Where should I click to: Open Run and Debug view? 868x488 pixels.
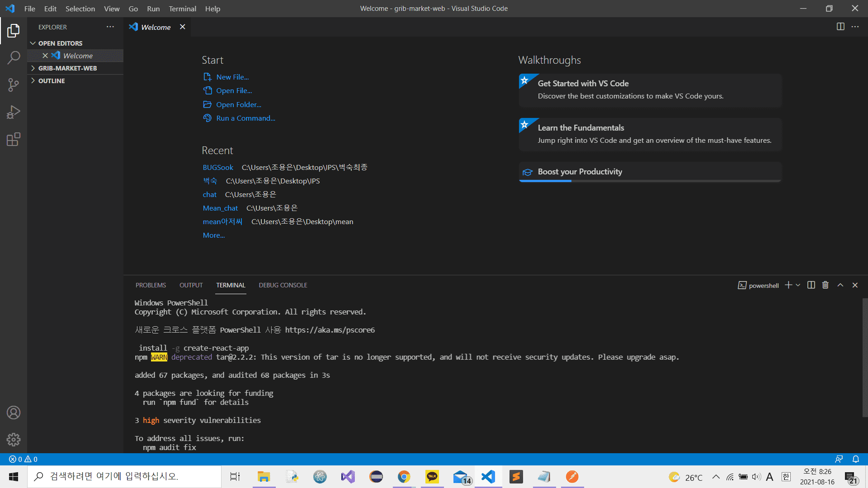[x=14, y=112]
